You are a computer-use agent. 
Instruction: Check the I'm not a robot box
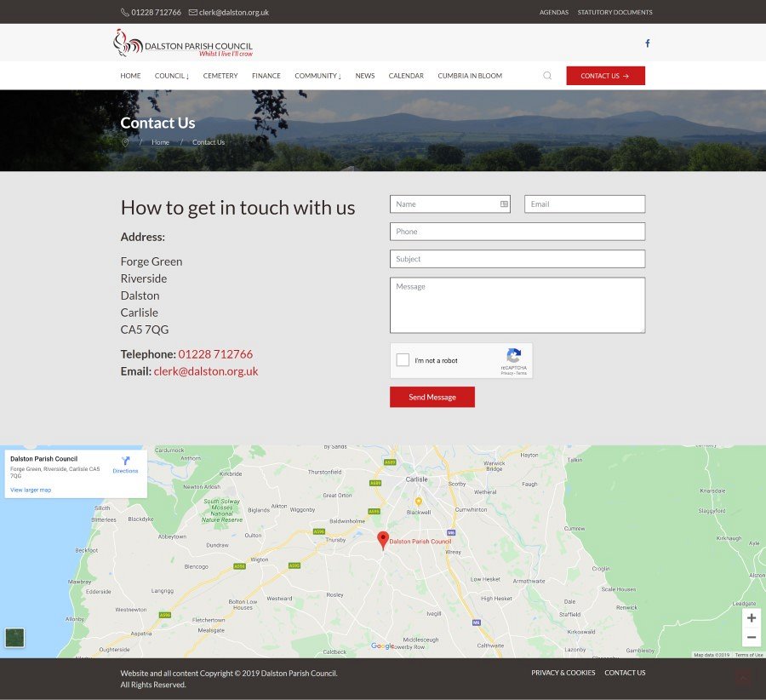[x=403, y=360]
